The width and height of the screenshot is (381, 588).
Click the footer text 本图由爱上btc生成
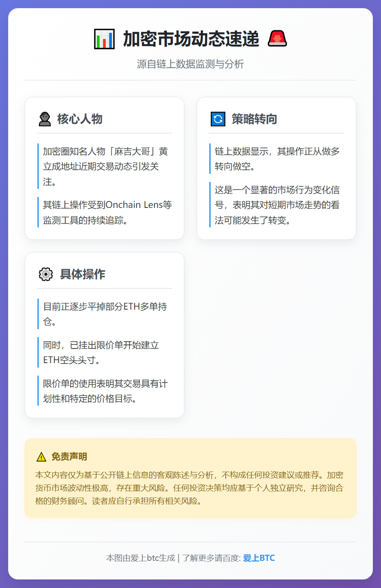pos(141,558)
